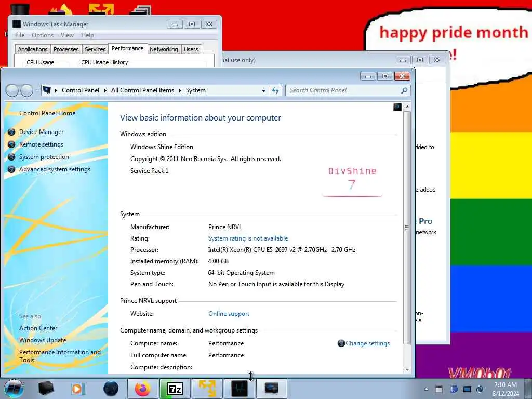Screen dimensions: 532x399
Task: Switch to Task Manager Networking tab
Action: click(164, 49)
